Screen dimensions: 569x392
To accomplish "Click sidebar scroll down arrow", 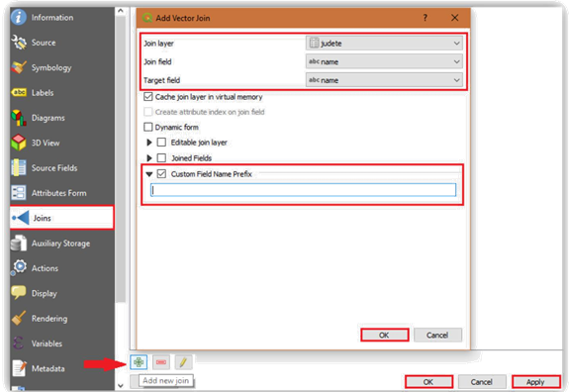I will [x=121, y=385].
